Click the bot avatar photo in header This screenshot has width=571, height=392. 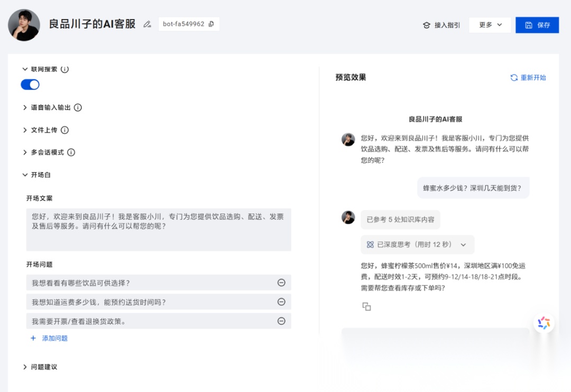[24, 25]
